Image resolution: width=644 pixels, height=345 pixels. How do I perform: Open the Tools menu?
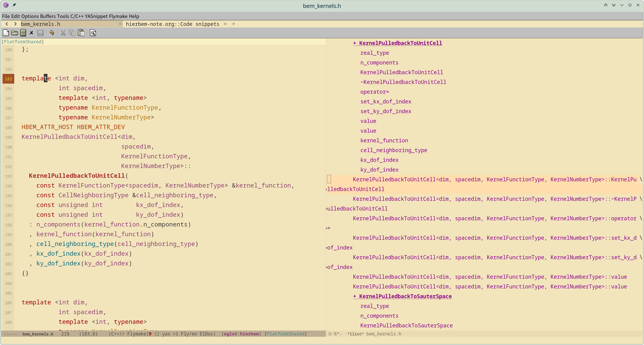(63, 16)
